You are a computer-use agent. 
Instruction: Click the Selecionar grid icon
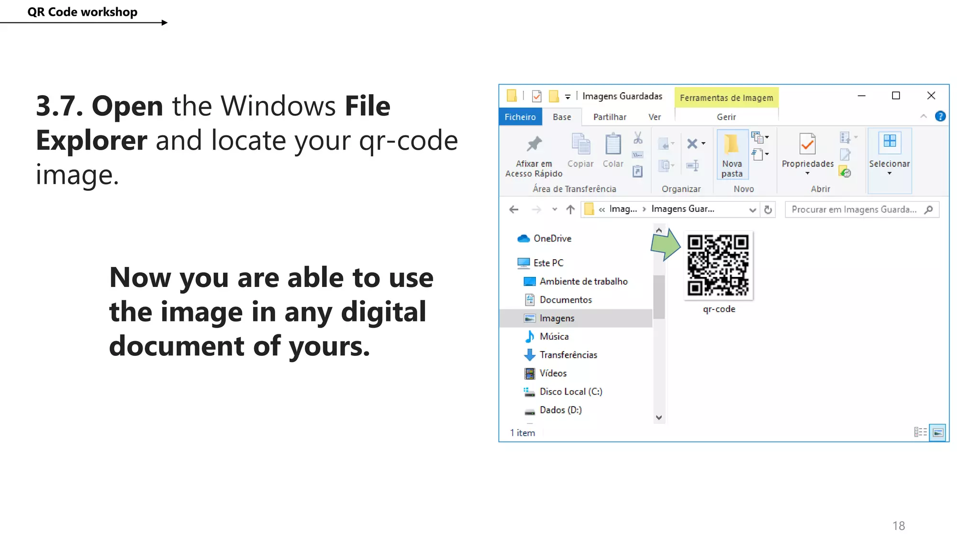pyautogui.click(x=890, y=142)
